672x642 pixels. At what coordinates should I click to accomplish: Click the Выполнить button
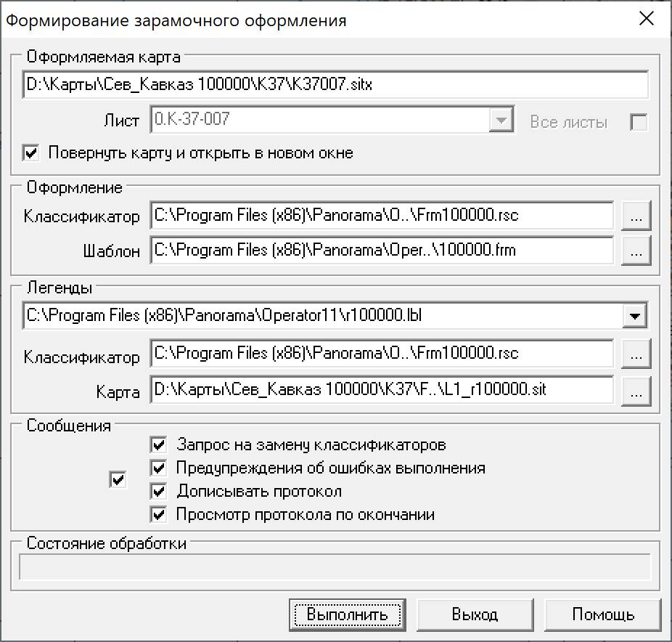point(347,615)
